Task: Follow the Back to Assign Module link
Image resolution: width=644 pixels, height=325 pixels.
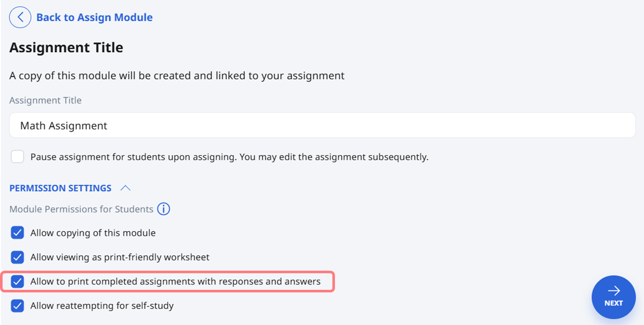Action: pos(94,18)
